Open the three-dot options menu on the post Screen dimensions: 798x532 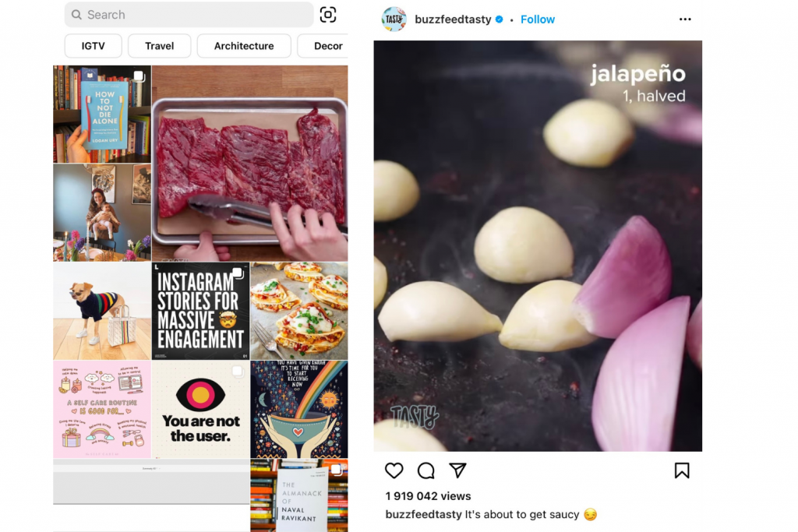tap(684, 19)
